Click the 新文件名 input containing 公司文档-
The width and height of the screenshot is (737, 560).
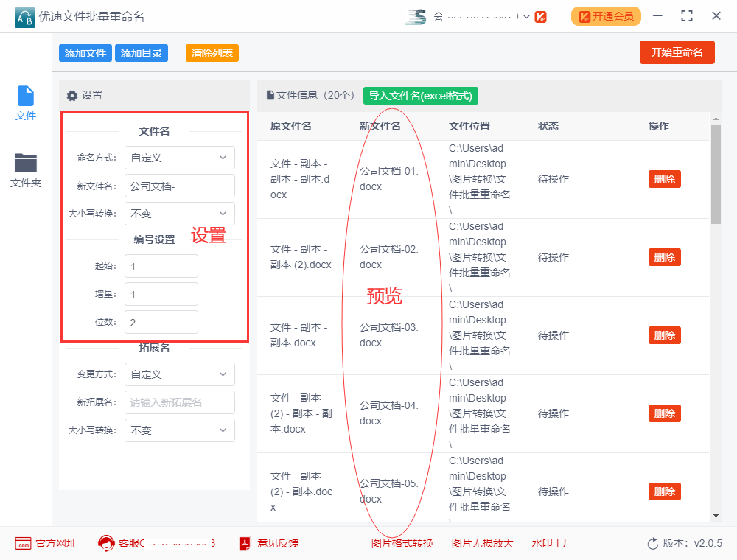point(180,186)
